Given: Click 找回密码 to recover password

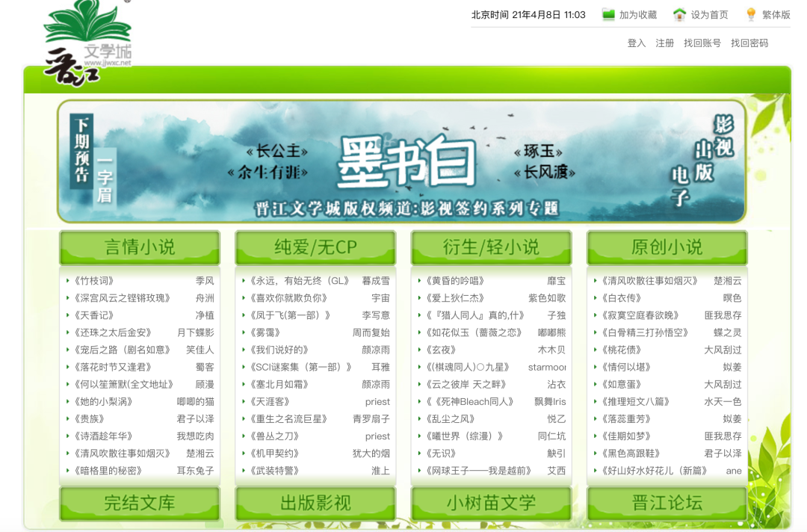Looking at the screenshot, I should pyautogui.click(x=749, y=43).
